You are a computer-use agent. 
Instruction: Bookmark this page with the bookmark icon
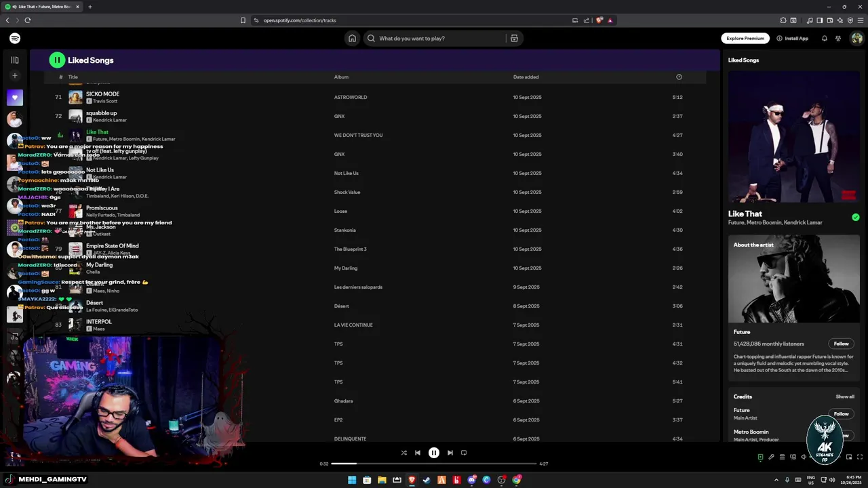tap(243, 20)
